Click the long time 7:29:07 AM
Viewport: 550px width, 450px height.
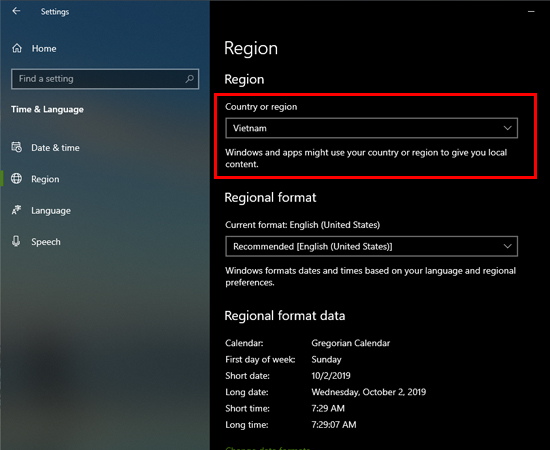pos(334,425)
